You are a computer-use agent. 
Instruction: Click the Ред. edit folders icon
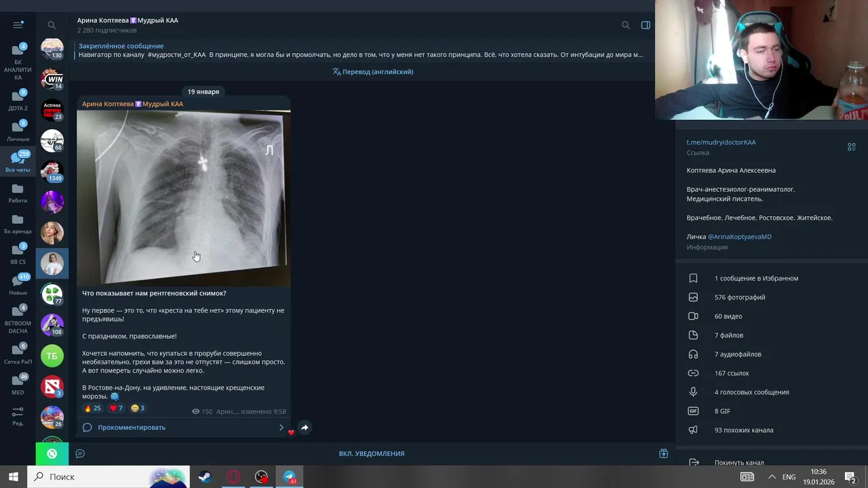click(x=18, y=415)
